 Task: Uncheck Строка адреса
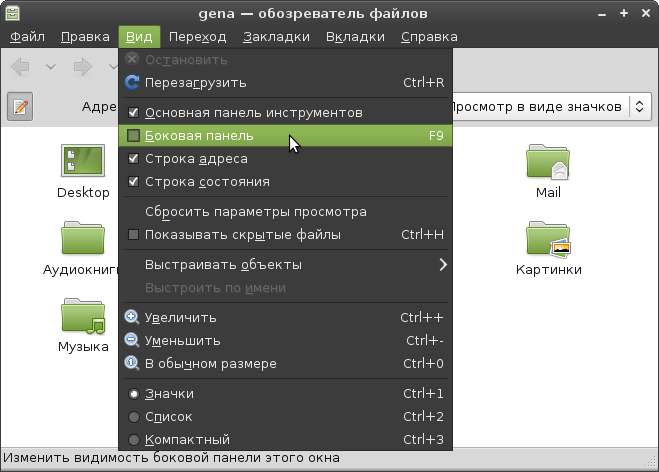(133, 158)
